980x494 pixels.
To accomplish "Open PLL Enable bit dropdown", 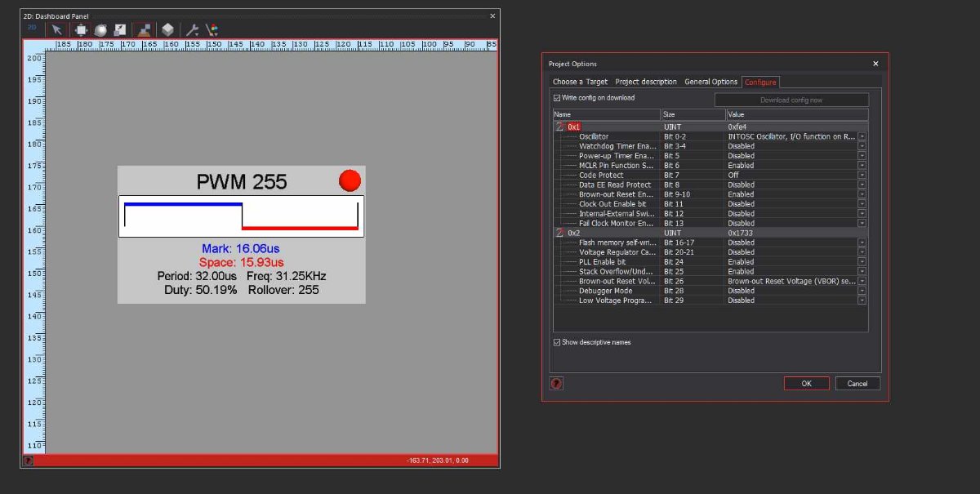I will (862, 262).
